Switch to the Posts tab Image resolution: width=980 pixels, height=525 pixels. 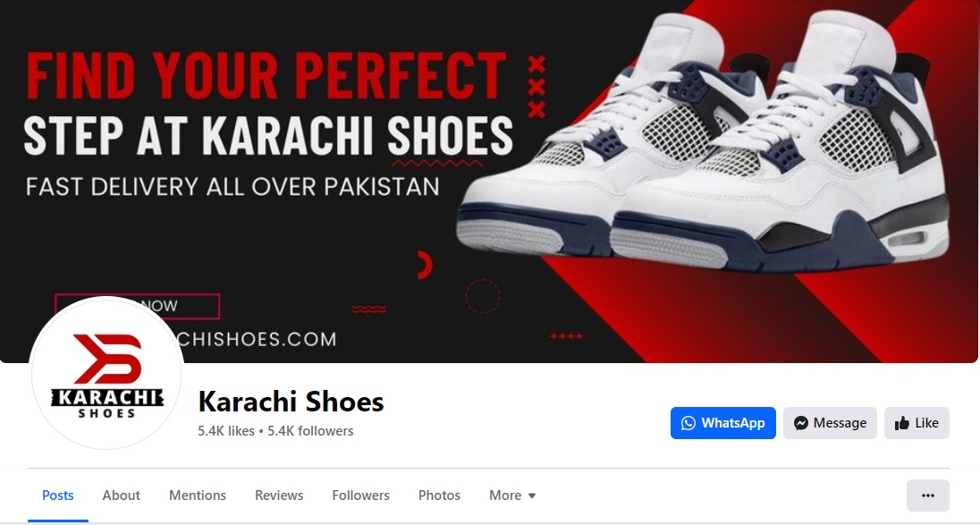(58, 495)
